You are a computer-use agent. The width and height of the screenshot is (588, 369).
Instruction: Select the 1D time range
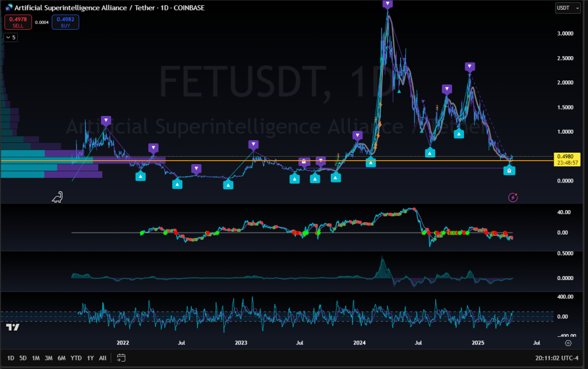coord(10,358)
